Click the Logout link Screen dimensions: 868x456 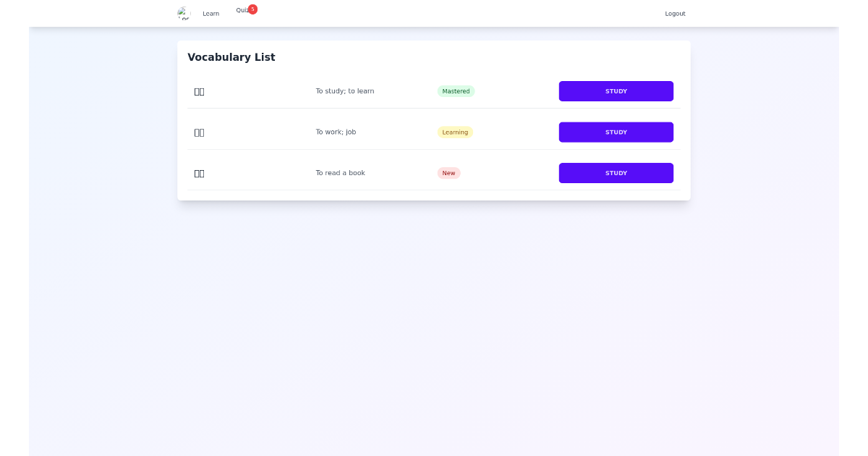[675, 13]
